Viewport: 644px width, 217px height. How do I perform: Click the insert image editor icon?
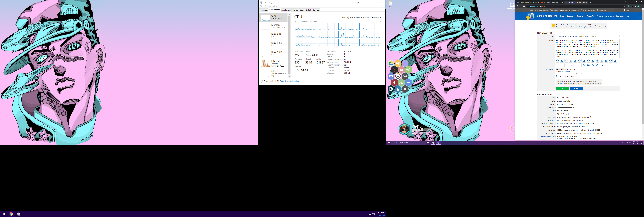click(x=593, y=65)
